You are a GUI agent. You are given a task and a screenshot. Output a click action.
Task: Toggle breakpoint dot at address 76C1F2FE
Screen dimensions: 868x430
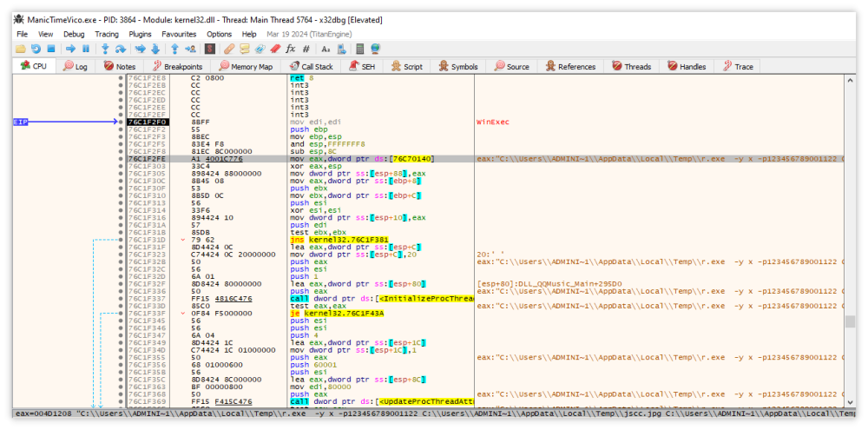coord(121,159)
